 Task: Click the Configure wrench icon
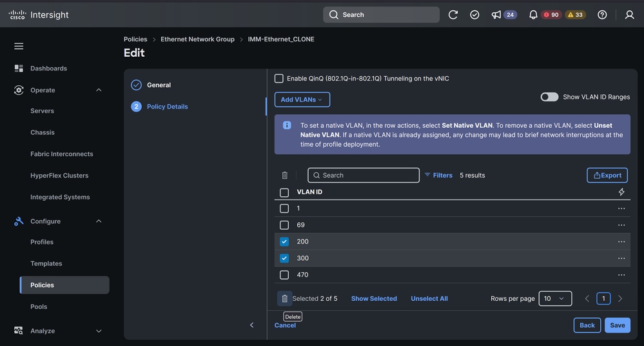coord(19,221)
